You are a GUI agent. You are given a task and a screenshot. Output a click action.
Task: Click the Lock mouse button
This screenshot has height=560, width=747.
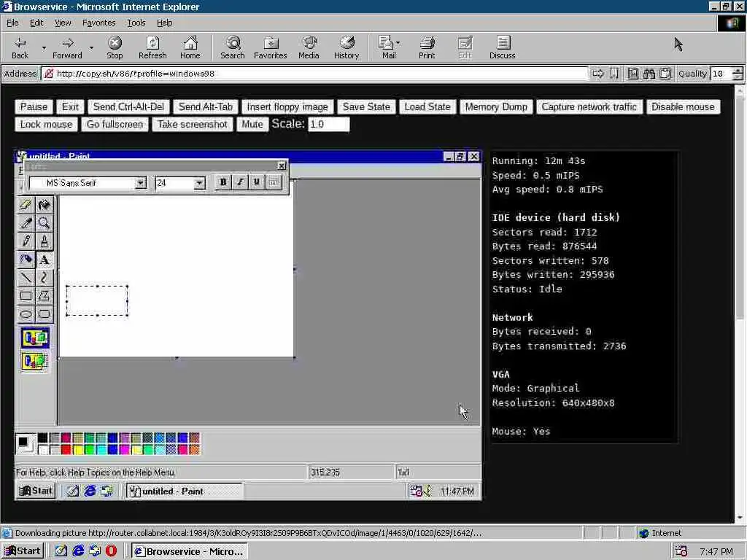click(46, 124)
